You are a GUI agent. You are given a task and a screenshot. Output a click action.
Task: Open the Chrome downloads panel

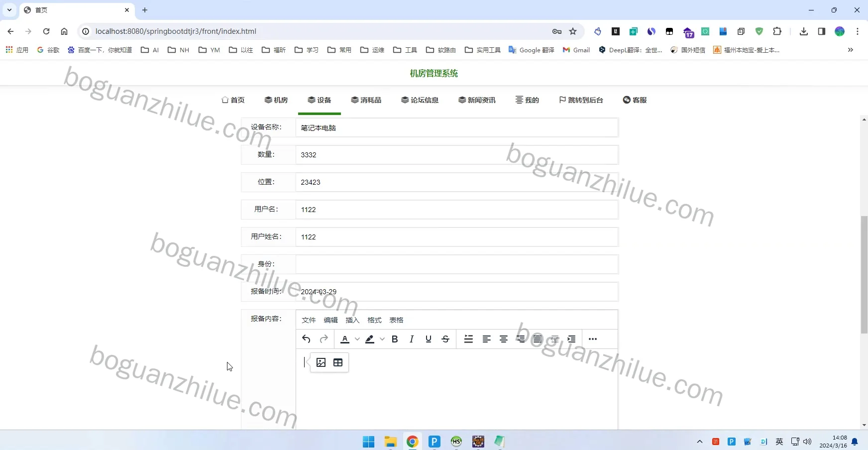point(803,31)
